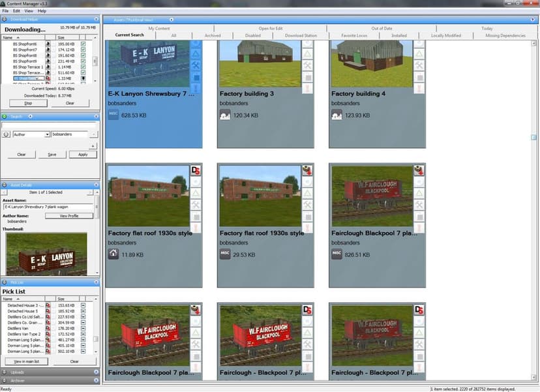Viewport: 540px width, 392px height.
Task: Click the Save search button
Action: 52,155
